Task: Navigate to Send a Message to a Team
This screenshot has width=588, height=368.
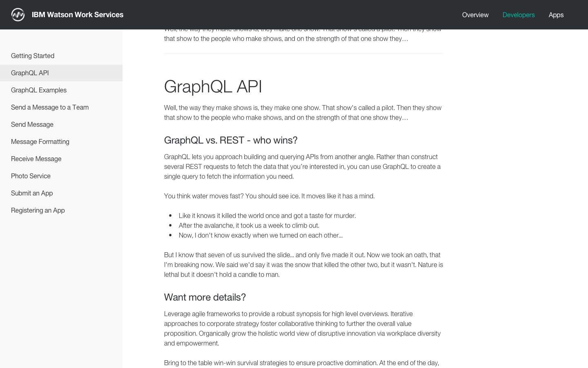Action: pyautogui.click(x=50, y=107)
